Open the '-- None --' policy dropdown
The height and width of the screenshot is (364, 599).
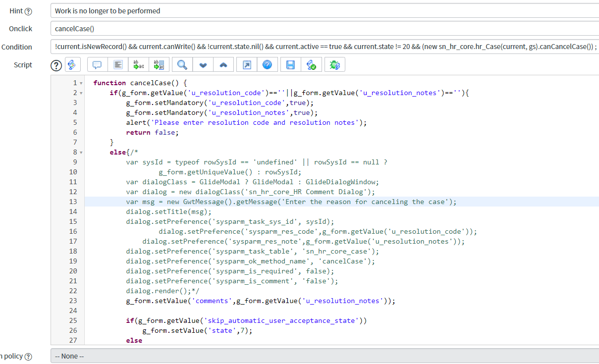point(325,356)
